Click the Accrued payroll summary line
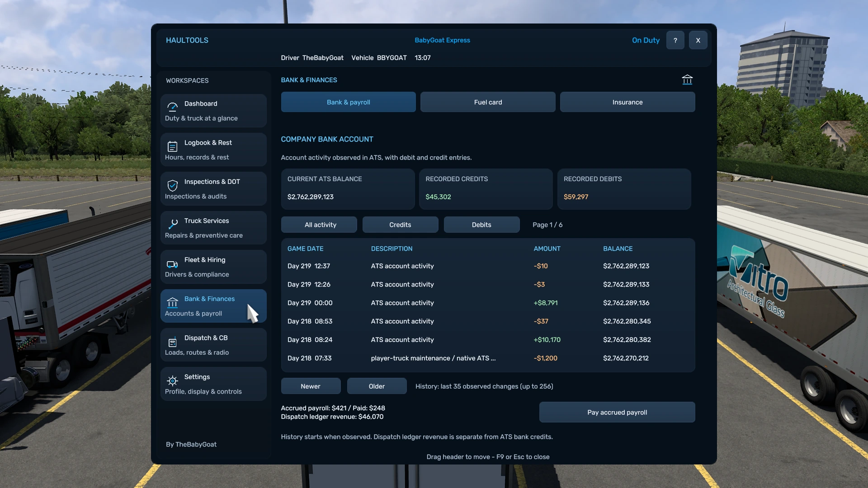Image resolution: width=868 pixels, height=488 pixels. pos(333,408)
